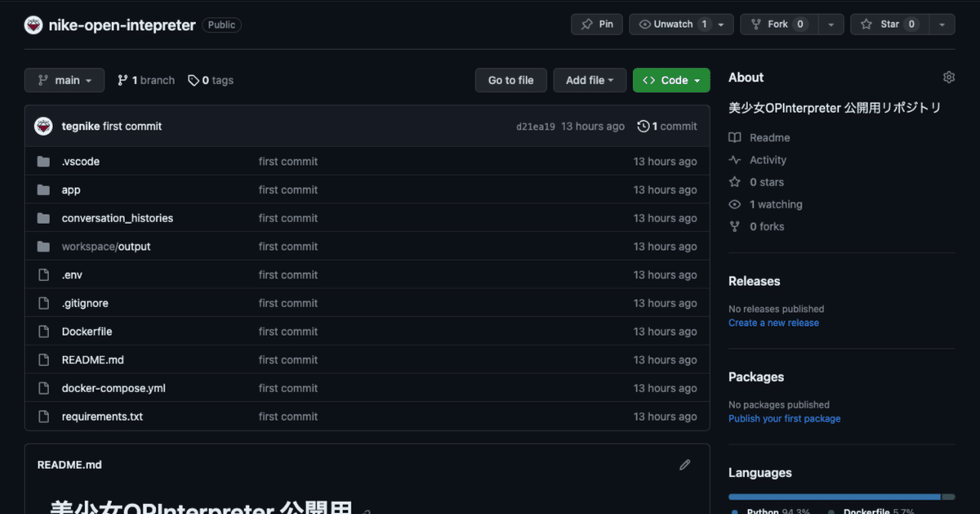Click the repository owner avatar icon

(x=33, y=25)
